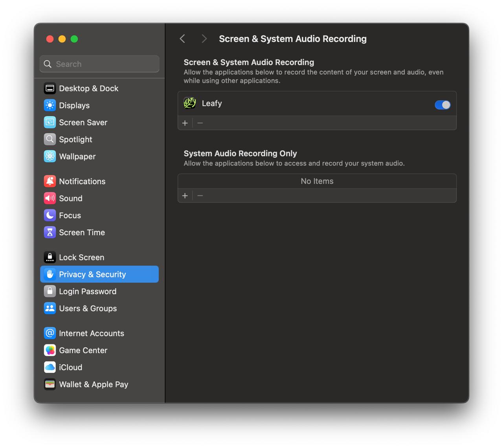Minimize window with the yellow button
The image size is (503, 448).
coord(62,39)
